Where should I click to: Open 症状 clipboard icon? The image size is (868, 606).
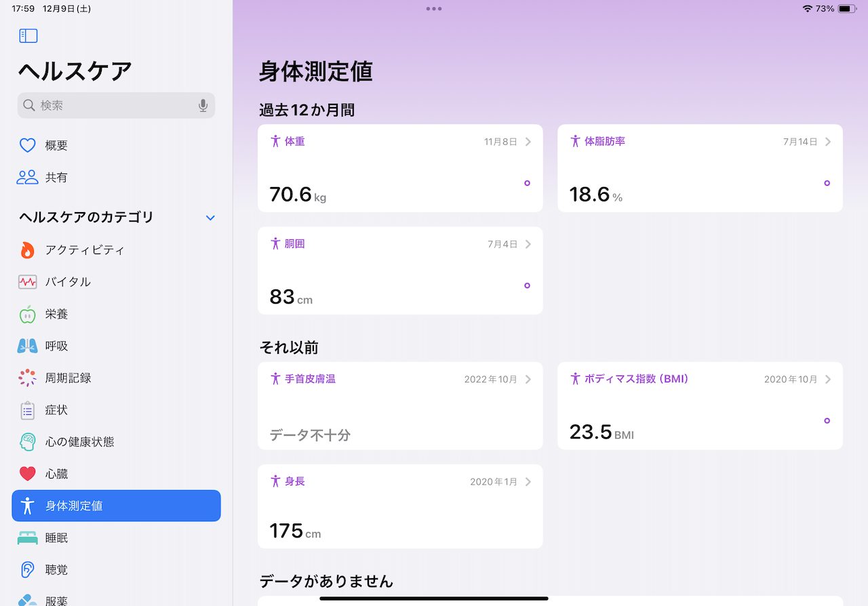pyautogui.click(x=27, y=410)
